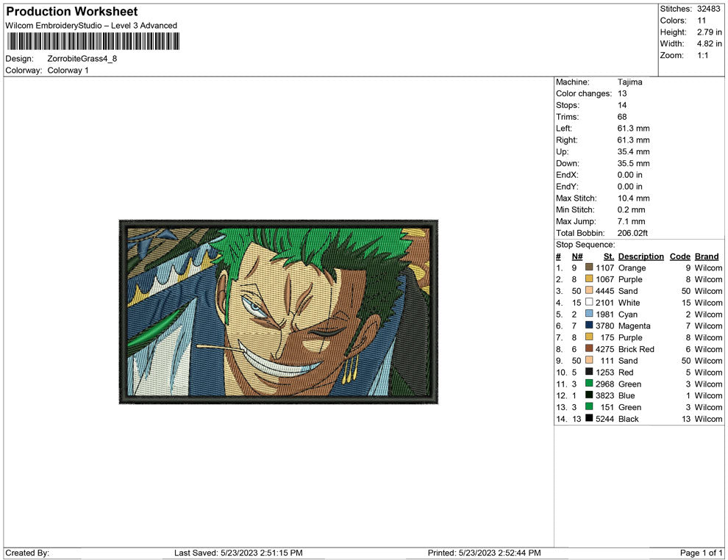Click the Orange 1107 color swatch
The height and width of the screenshot is (560, 728).
point(589,268)
